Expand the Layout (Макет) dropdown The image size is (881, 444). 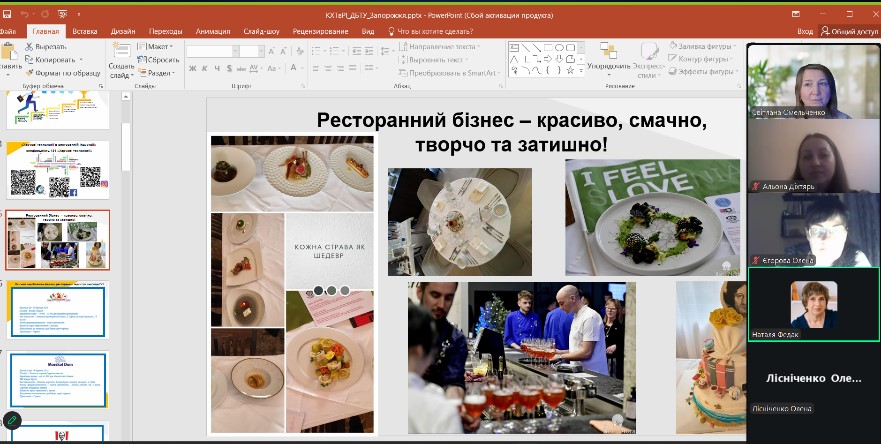158,47
